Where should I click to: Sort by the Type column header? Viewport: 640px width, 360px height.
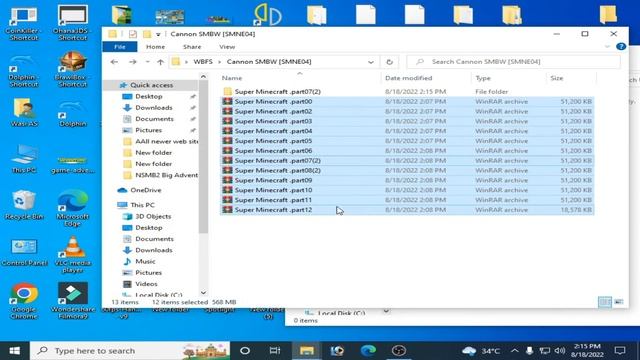click(483, 78)
